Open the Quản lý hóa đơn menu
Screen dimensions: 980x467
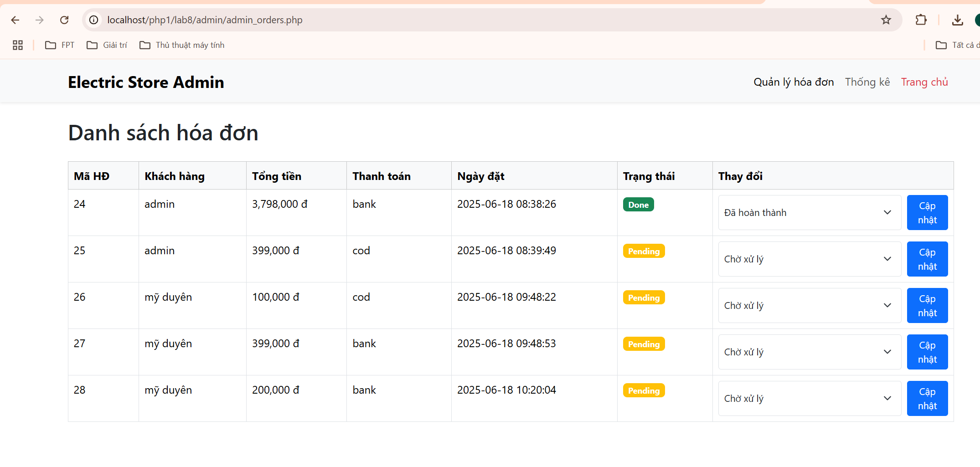794,82
